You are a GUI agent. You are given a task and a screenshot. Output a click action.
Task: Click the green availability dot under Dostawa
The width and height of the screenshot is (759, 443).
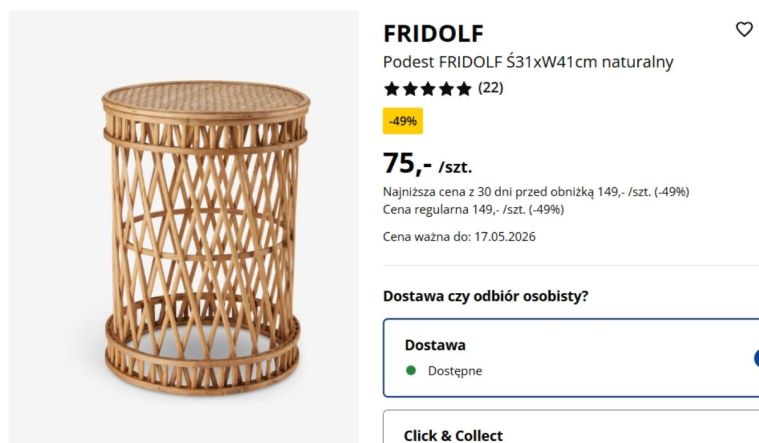point(411,370)
